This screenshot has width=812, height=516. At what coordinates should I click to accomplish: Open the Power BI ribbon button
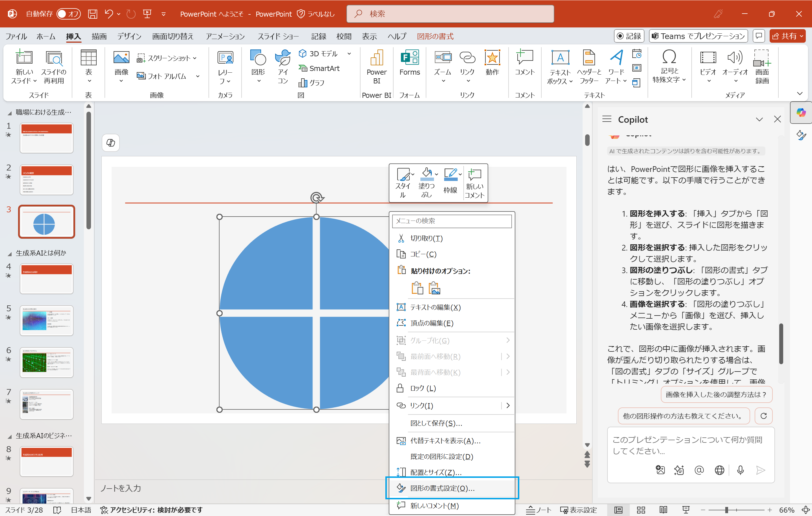pyautogui.click(x=376, y=67)
